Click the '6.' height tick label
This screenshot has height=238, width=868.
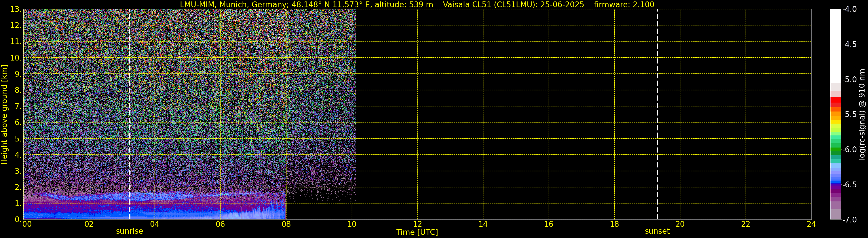(18, 122)
